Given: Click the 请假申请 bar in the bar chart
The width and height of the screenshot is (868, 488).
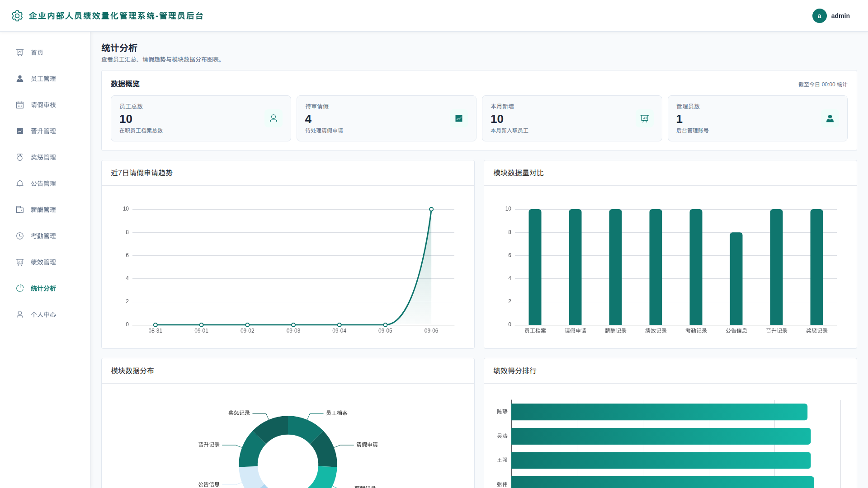Looking at the screenshot, I should point(575,267).
